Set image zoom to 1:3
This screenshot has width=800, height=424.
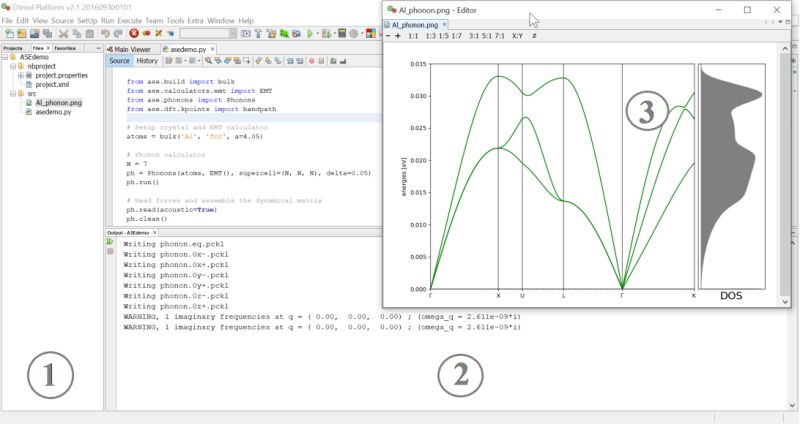click(431, 36)
